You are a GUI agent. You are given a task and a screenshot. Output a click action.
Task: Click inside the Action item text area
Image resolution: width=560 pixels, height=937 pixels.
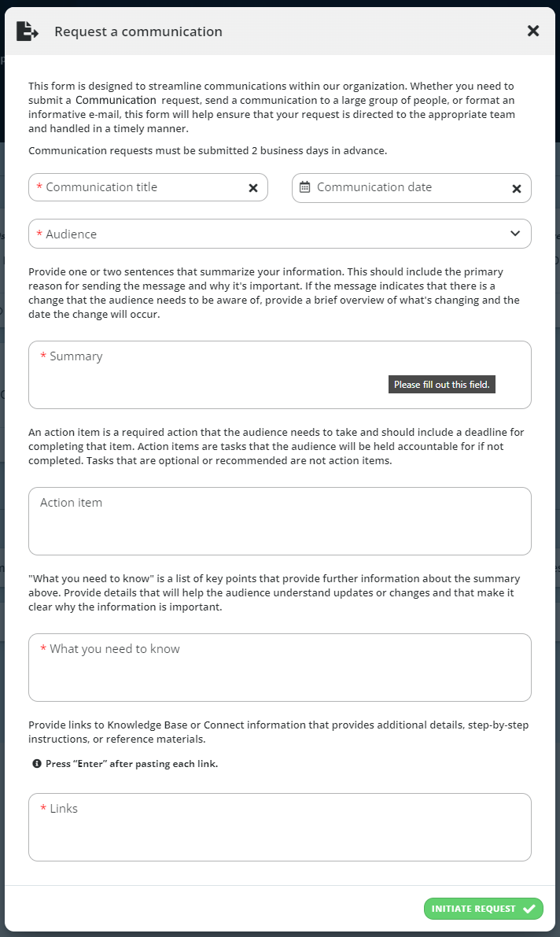(x=280, y=521)
